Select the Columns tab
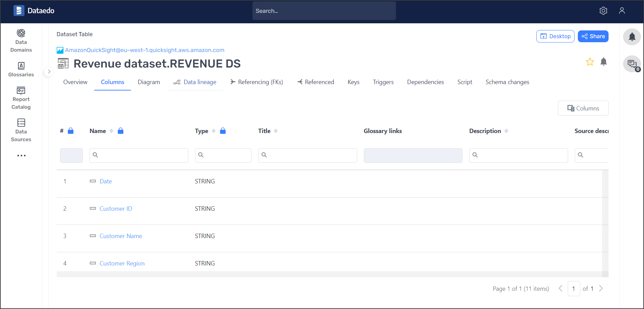The width and height of the screenshot is (644, 309). point(112,82)
